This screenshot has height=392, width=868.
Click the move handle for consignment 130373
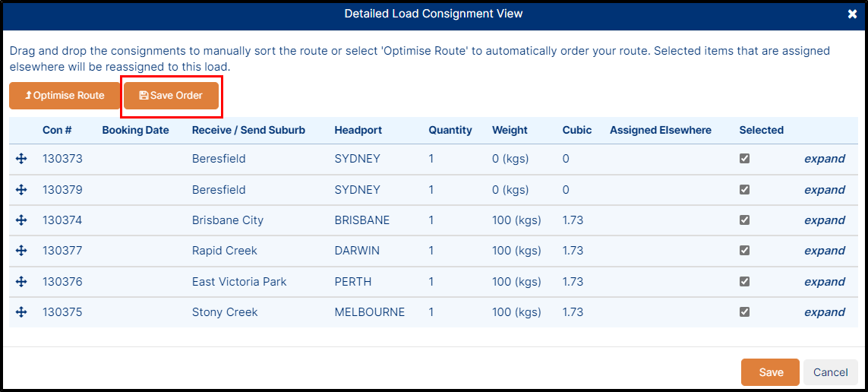pyautogui.click(x=21, y=159)
